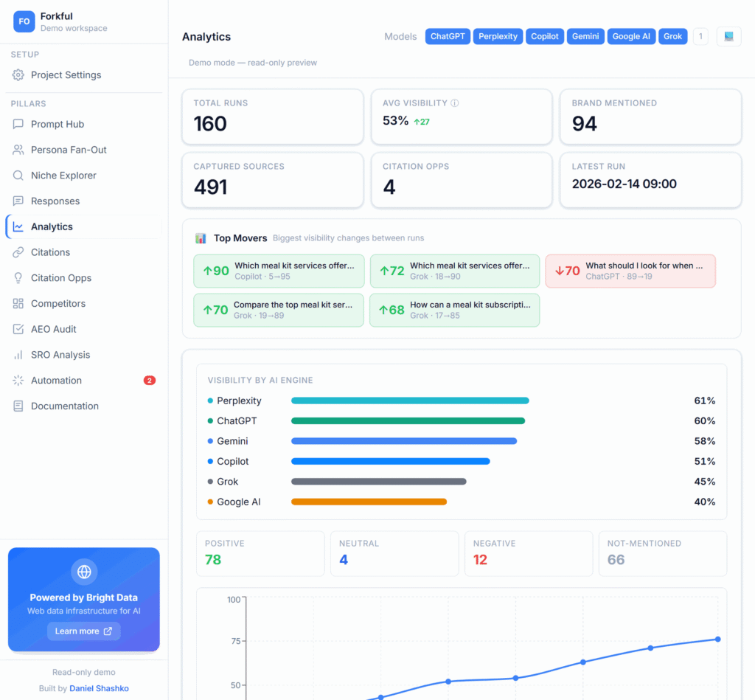755x700 pixels.
Task: Open the Responses section
Action: click(84, 201)
